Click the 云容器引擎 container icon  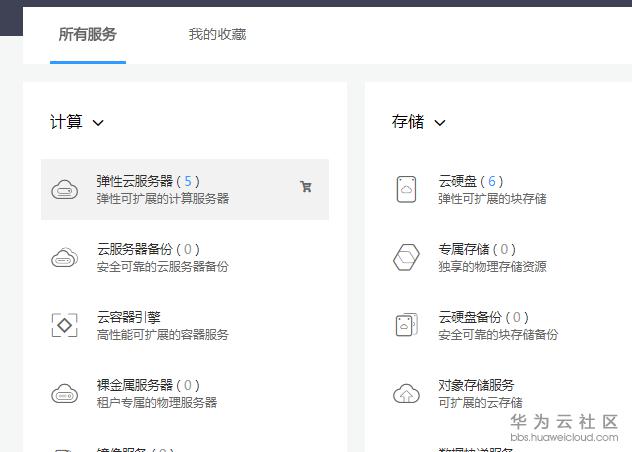point(64,325)
